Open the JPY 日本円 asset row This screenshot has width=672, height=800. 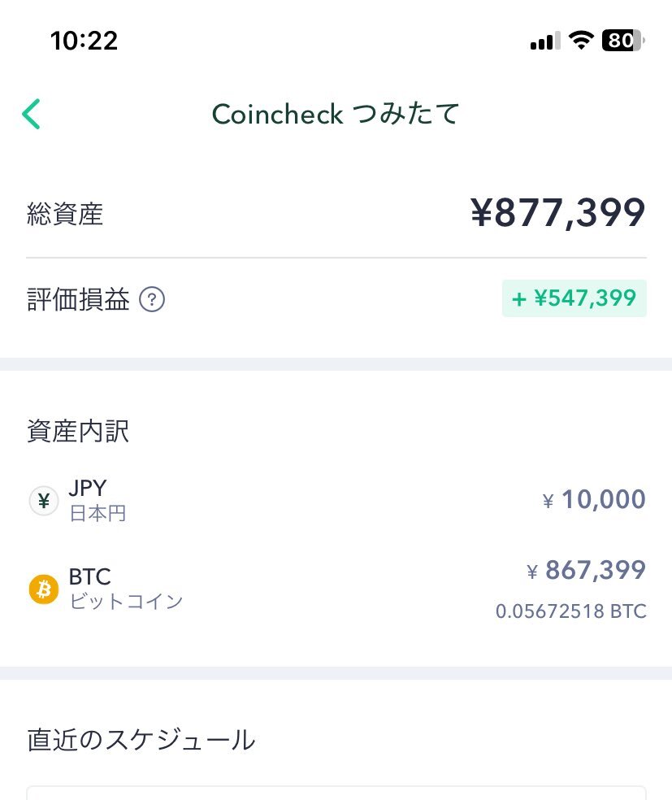(336, 501)
